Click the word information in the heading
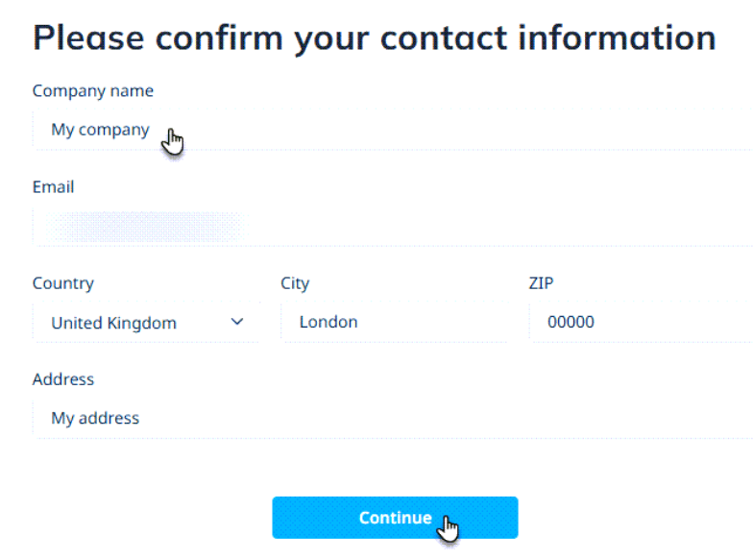This screenshot has width=753, height=560. coord(617,37)
